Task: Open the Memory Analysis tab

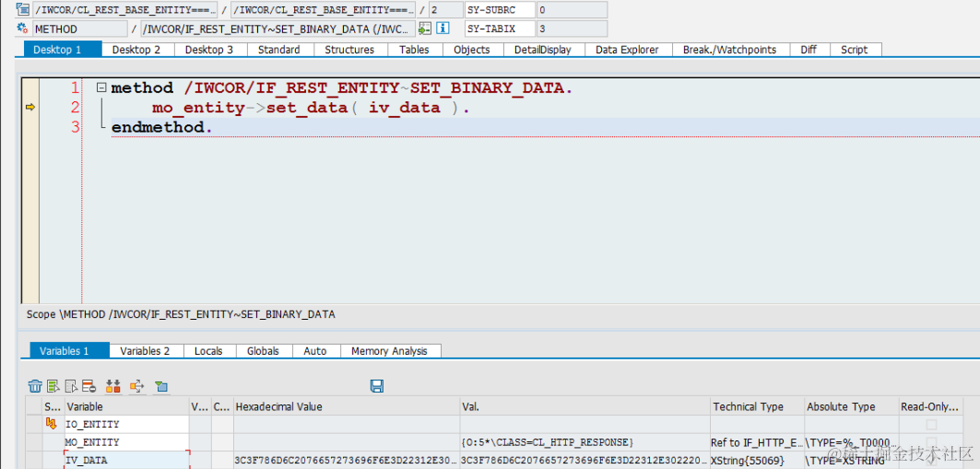Action: [389, 351]
